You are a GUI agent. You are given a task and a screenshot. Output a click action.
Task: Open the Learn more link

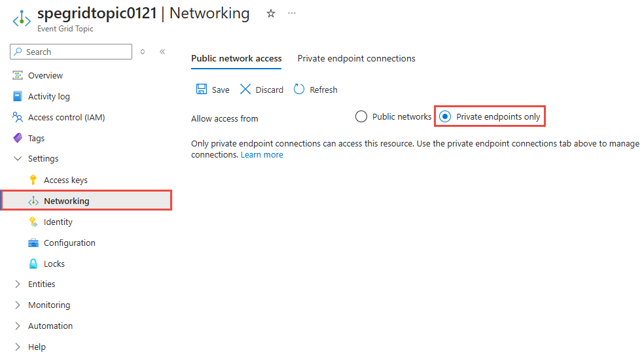point(262,155)
